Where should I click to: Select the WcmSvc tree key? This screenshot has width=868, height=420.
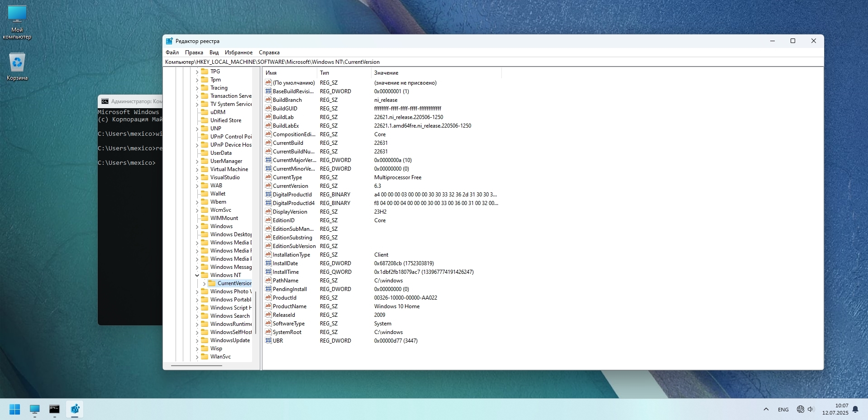[221, 210]
